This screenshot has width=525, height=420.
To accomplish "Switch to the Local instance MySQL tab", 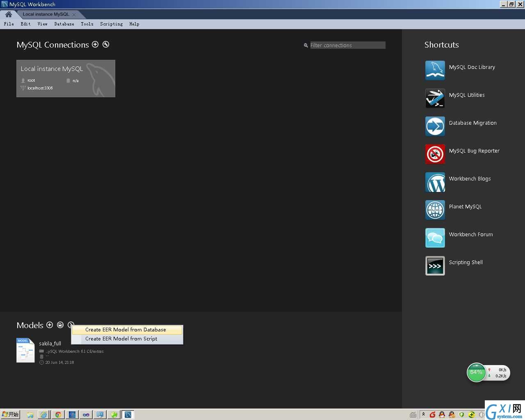I will [x=46, y=14].
